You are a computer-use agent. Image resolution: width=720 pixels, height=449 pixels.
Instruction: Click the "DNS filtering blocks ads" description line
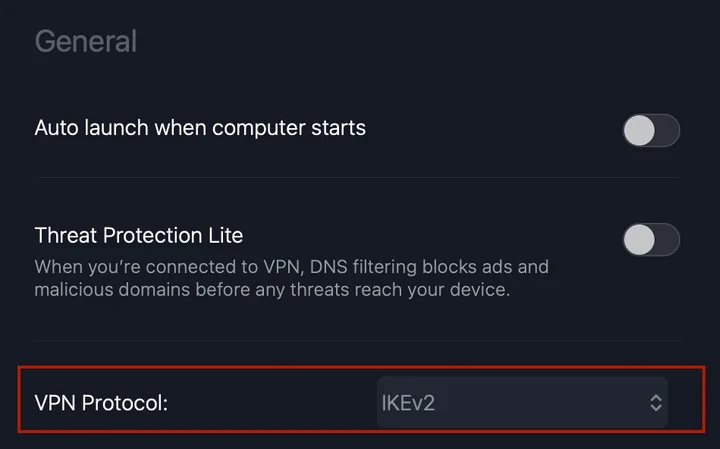(291, 268)
